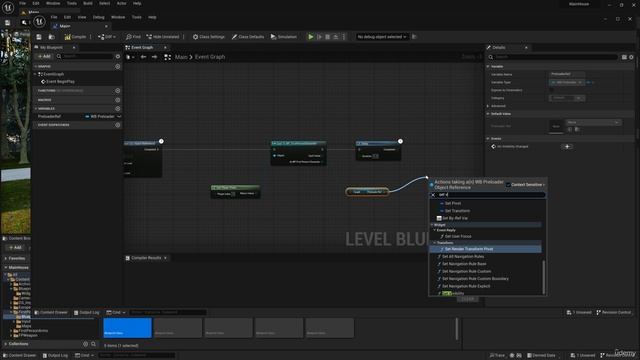Save the blueprint with the save icon
Screen dimensions: 640x360
pyautogui.click(x=39, y=37)
